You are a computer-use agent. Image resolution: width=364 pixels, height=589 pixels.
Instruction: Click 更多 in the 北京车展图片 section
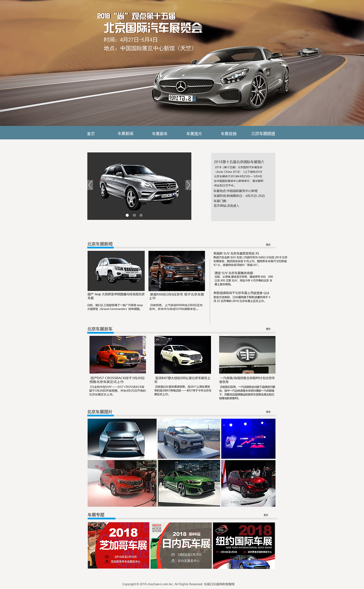coord(268,412)
